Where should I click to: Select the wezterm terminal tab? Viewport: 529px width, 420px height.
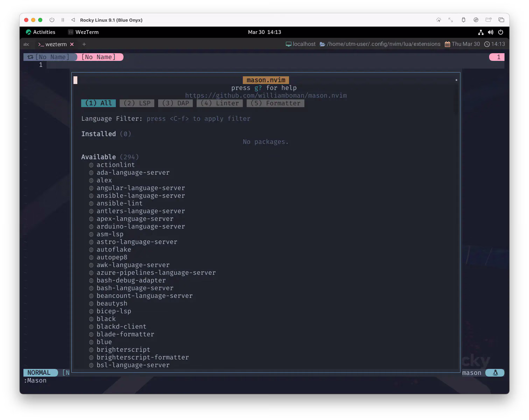52,44
